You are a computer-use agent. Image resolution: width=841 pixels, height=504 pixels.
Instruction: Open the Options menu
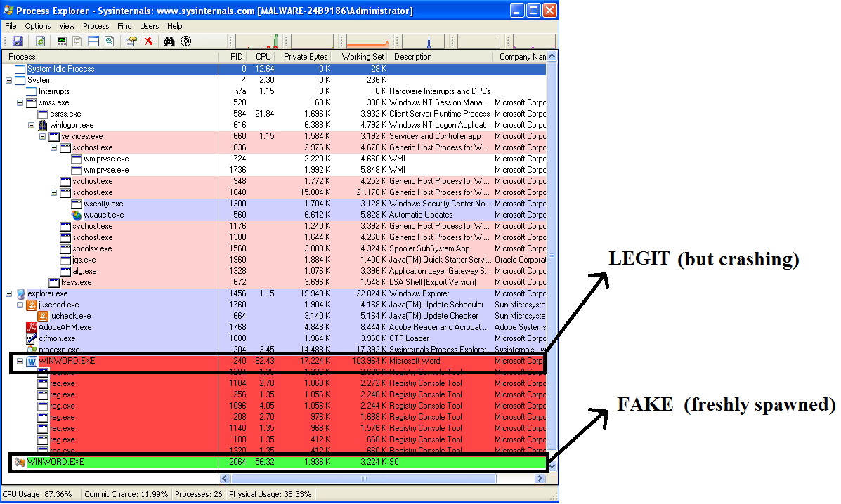coord(37,26)
